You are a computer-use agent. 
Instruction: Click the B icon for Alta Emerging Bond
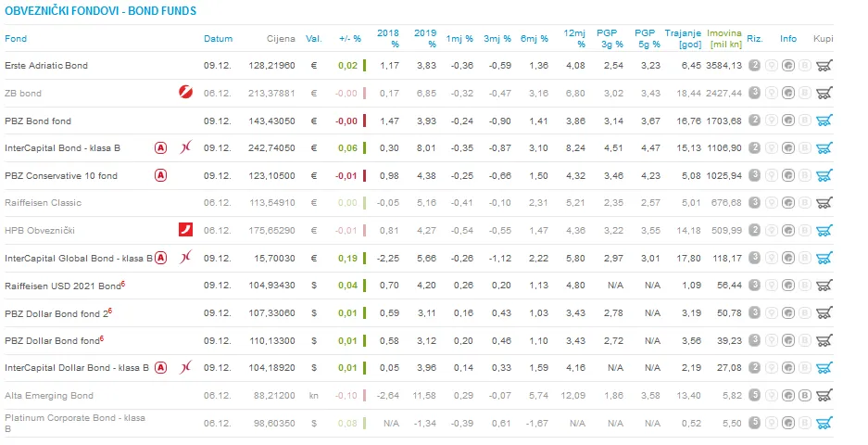805,395
